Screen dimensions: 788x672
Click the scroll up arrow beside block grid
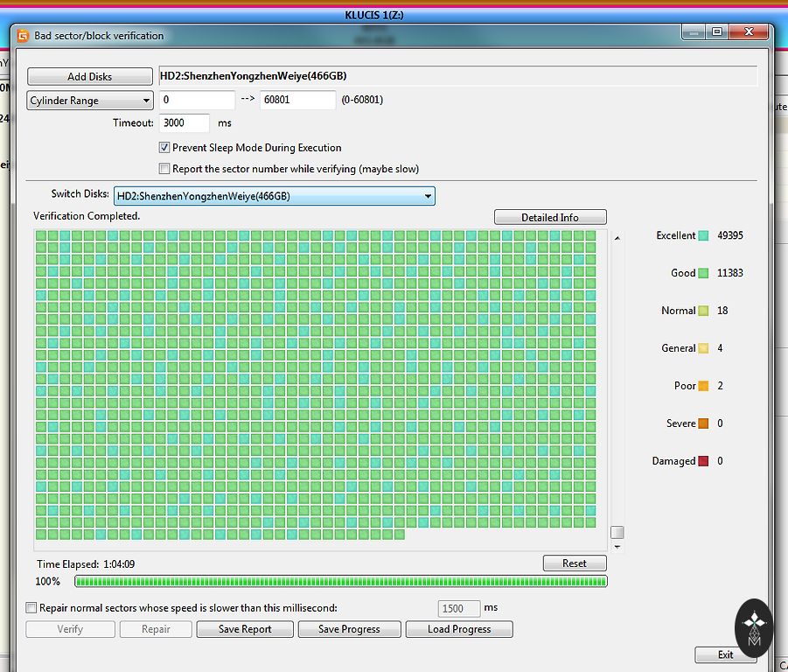[617, 238]
